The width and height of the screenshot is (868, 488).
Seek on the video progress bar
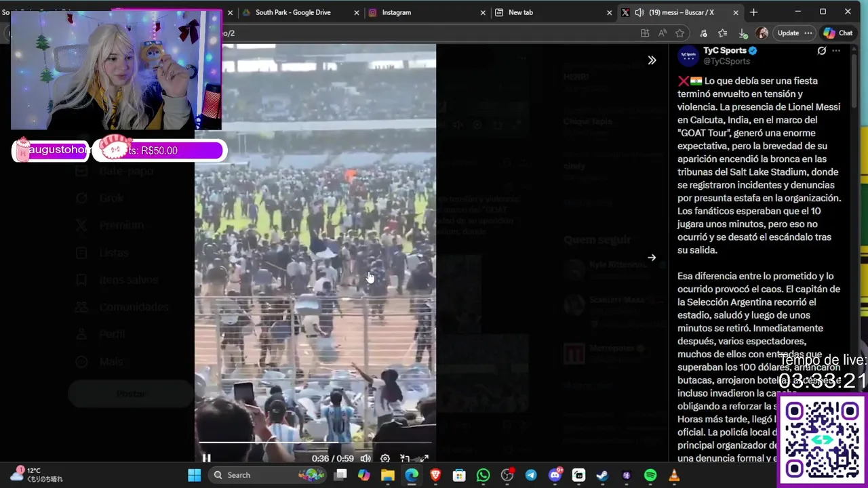tap(315, 443)
